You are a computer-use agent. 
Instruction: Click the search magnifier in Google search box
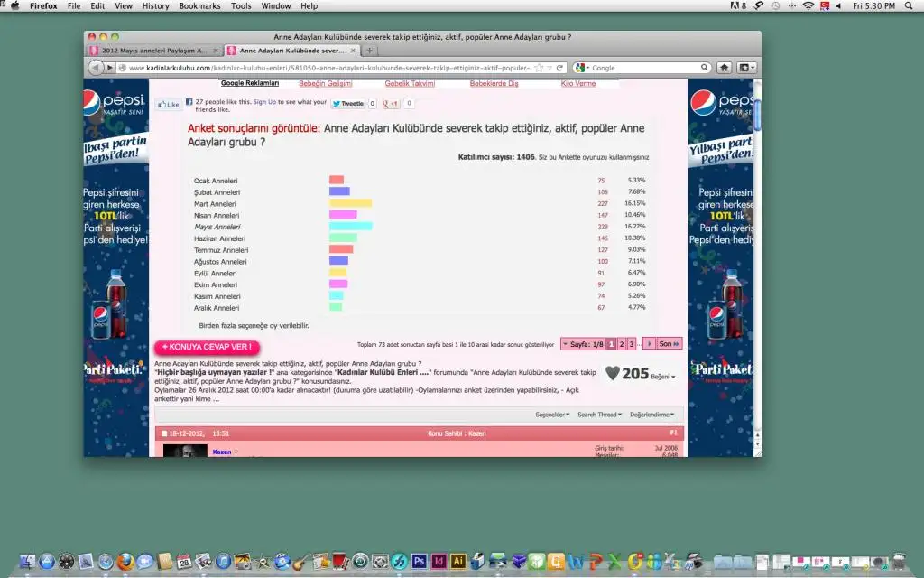[704, 68]
